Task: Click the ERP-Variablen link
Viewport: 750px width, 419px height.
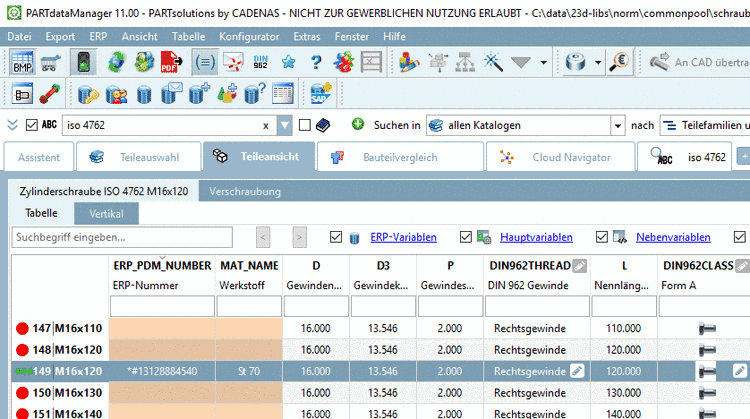Action: [x=403, y=237]
